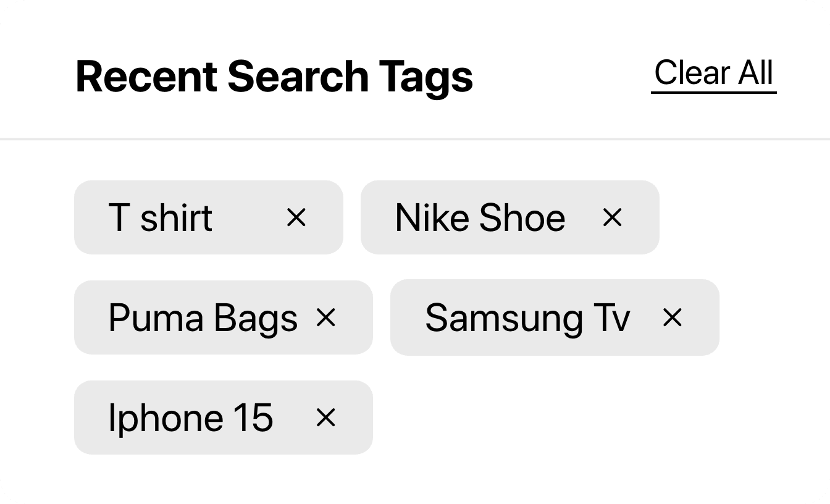830x504 pixels.
Task: Select the T shirt tag label
Action: [x=161, y=218]
